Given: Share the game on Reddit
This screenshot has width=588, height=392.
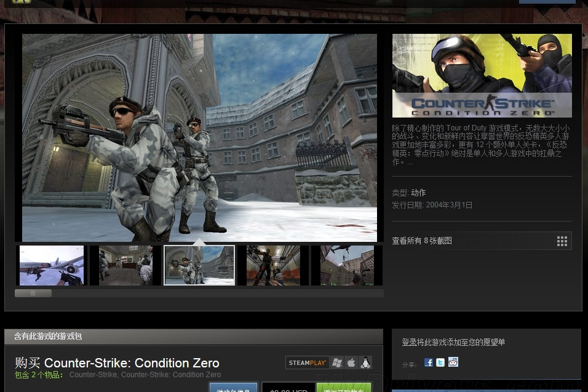Looking at the screenshot, I should [x=453, y=362].
